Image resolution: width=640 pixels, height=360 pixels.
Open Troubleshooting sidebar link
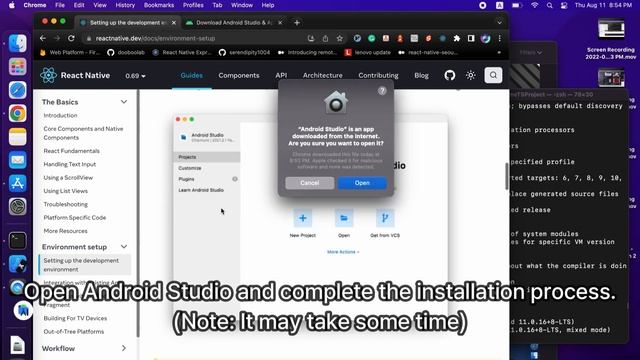[66, 204]
